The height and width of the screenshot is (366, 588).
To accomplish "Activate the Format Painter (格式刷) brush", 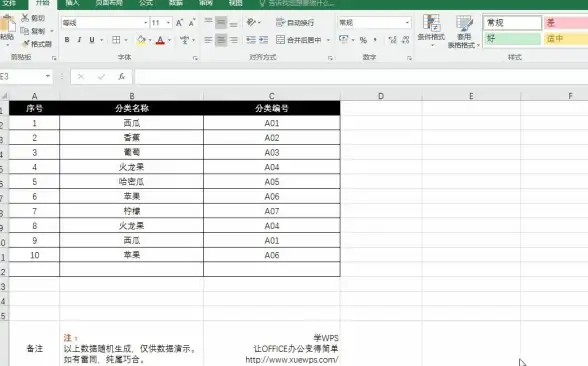I will [26, 44].
